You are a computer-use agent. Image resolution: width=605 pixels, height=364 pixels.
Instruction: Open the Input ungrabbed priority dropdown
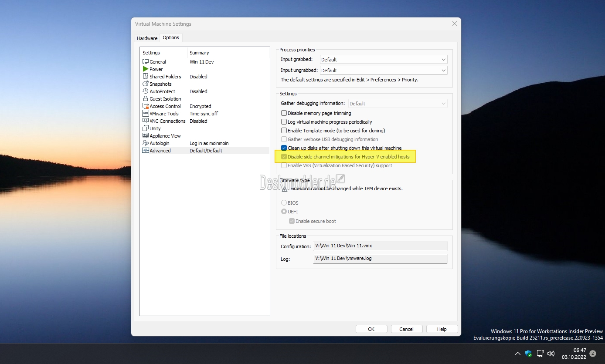tap(384, 71)
